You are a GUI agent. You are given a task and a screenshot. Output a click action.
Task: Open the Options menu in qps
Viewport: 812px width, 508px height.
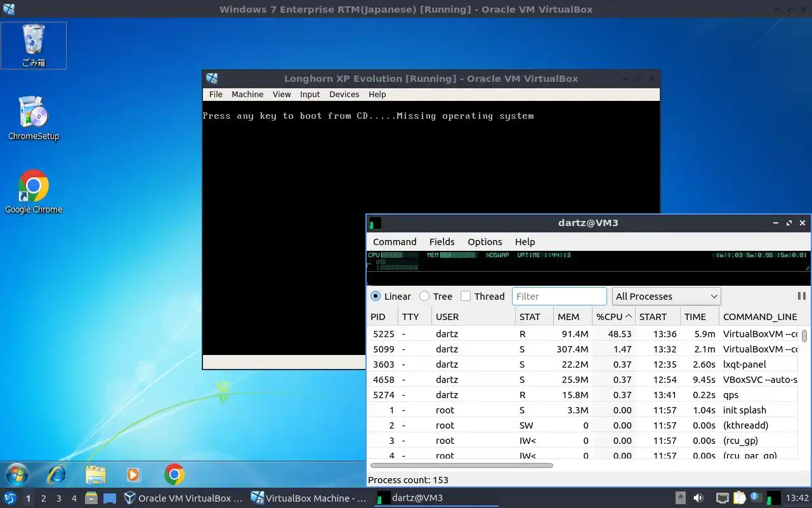tap(485, 242)
